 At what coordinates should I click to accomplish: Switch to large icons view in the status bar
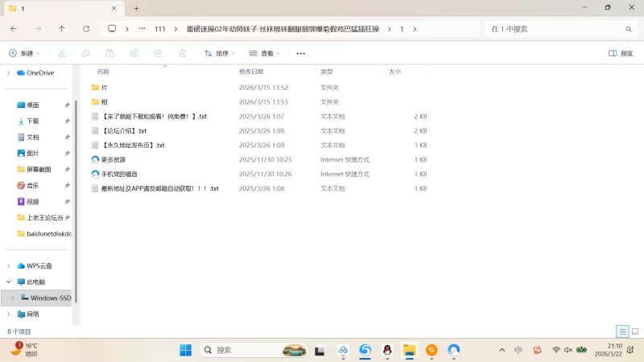[x=634, y=331]
